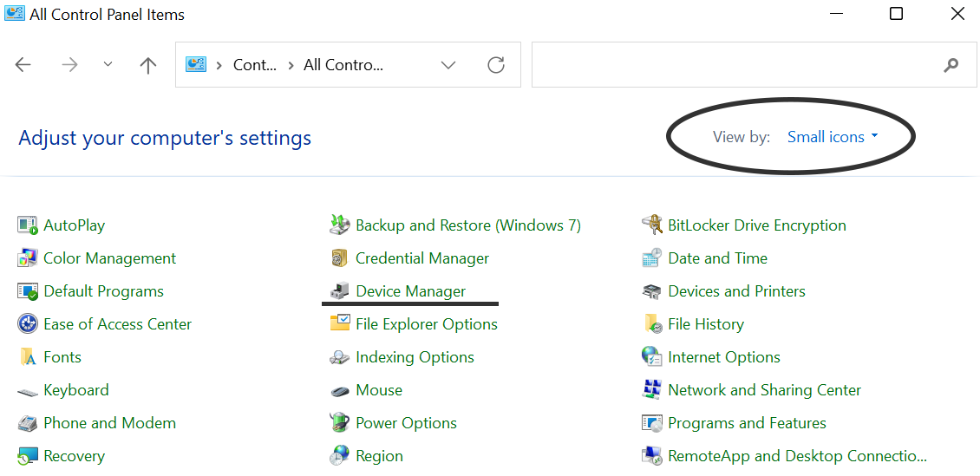The image size is (980, 476).
Task: Click the BitLocker Drive Encryption icon
Action: click(x=652, y=225)
